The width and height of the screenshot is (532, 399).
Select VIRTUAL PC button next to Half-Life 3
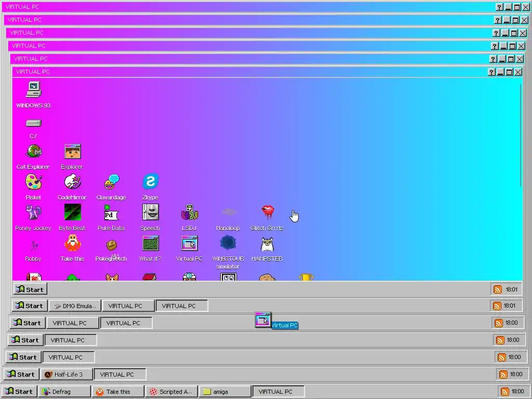tap(120, 374)
